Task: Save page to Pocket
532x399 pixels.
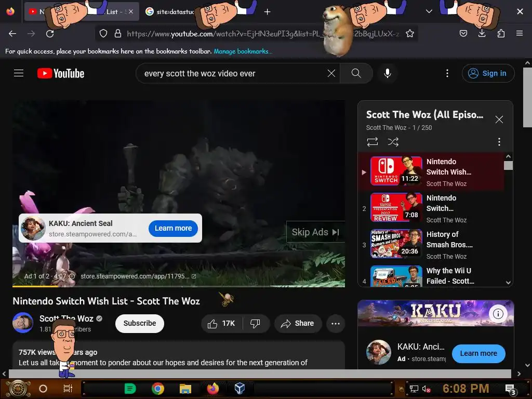Action: coord(463,33)
